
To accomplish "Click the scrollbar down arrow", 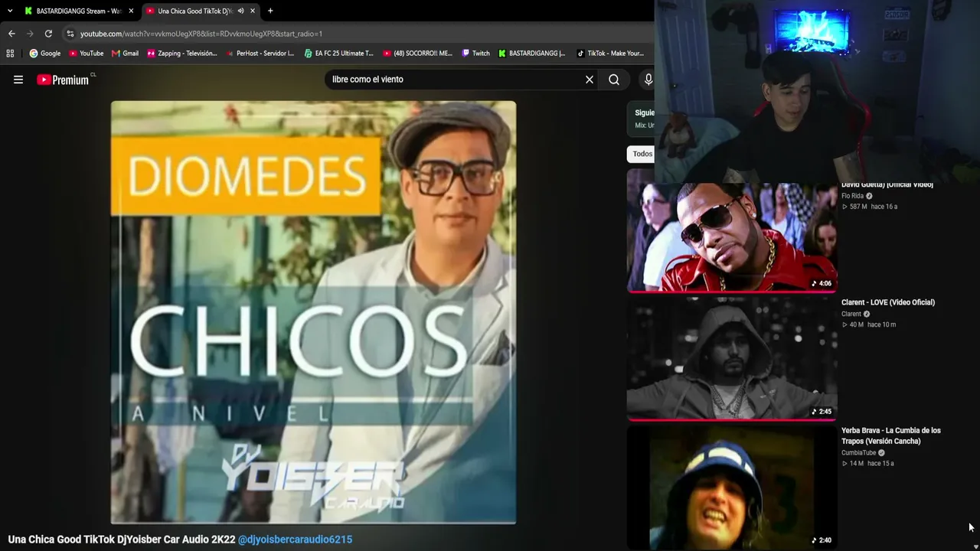I will [x=975, y=546].
